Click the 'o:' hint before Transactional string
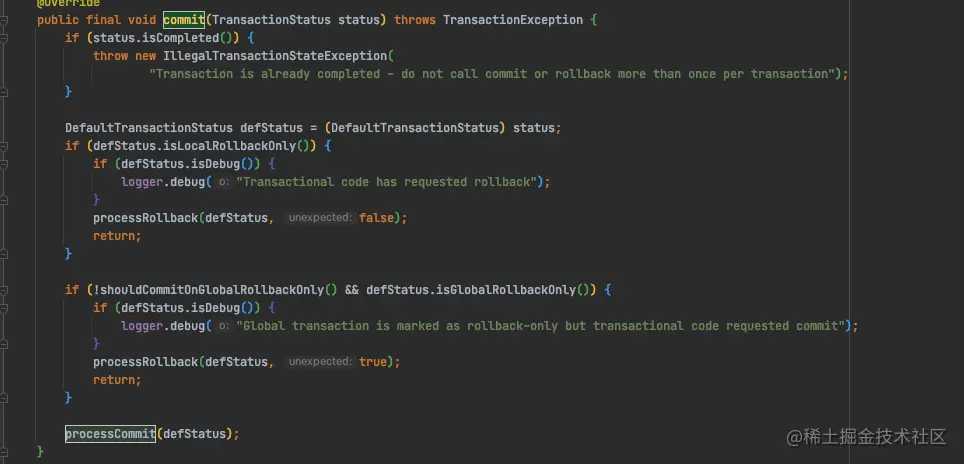The height and width of the screenshot is (464, 964). click(224, 183)
